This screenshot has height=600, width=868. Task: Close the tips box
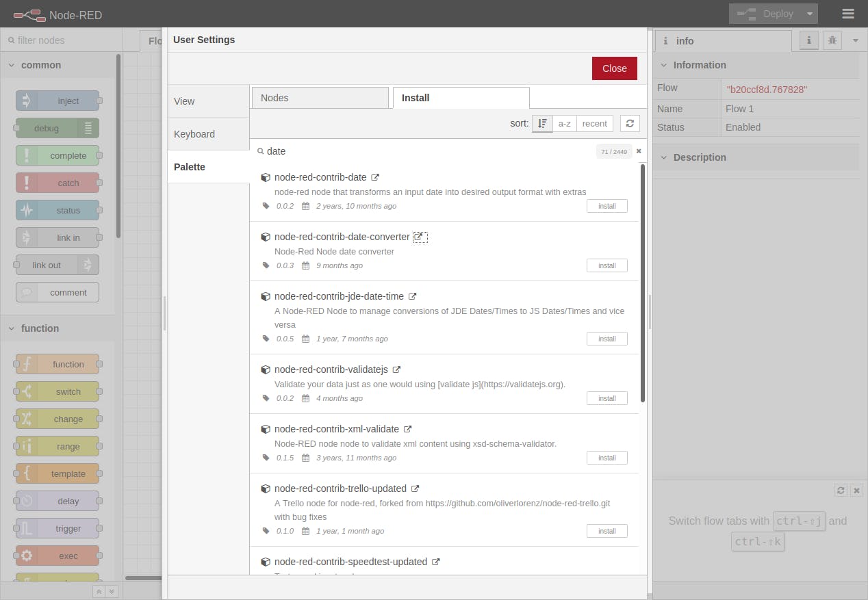click(x=856, y=491)
